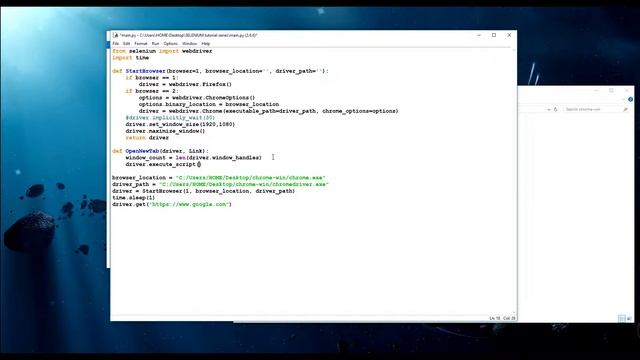The height and width of the screenshot is (360, 640).
Task: Open the Options menu in IDLE
Action: [x=171, y=44]
